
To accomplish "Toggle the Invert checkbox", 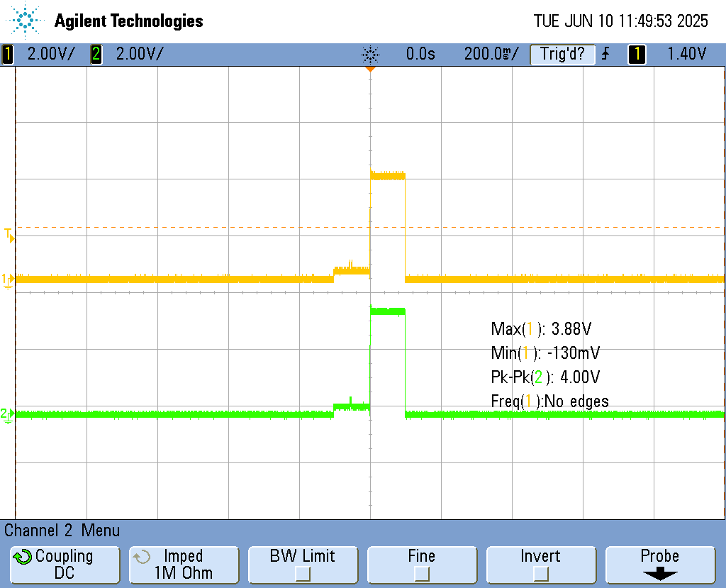I will (541, 574).
